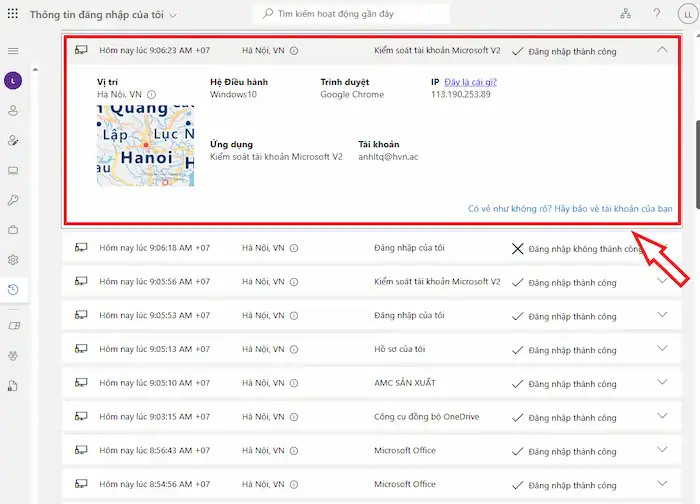
Task: Expand the 9:05:53 AM Đăng nhập của tôi row
Action: [662, 314]
